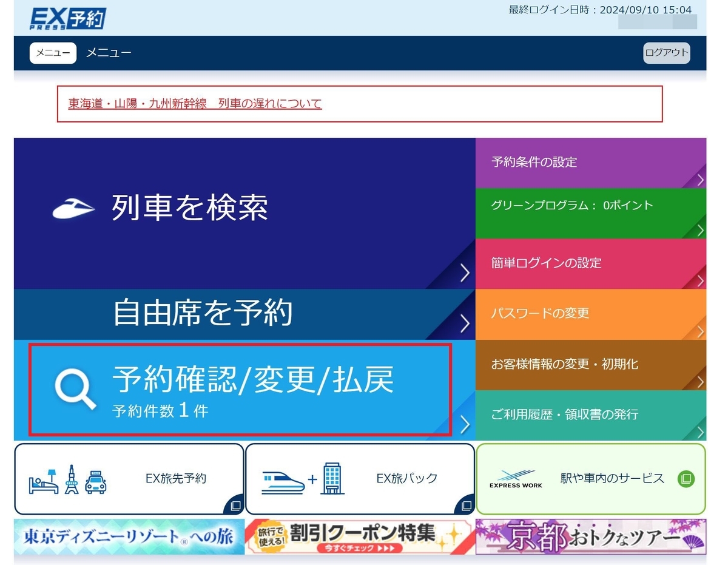The height and width of the screenshot is (565, 728).
Task: Open 予約確認/変更/払戻 menu tile
Action: 244,390
